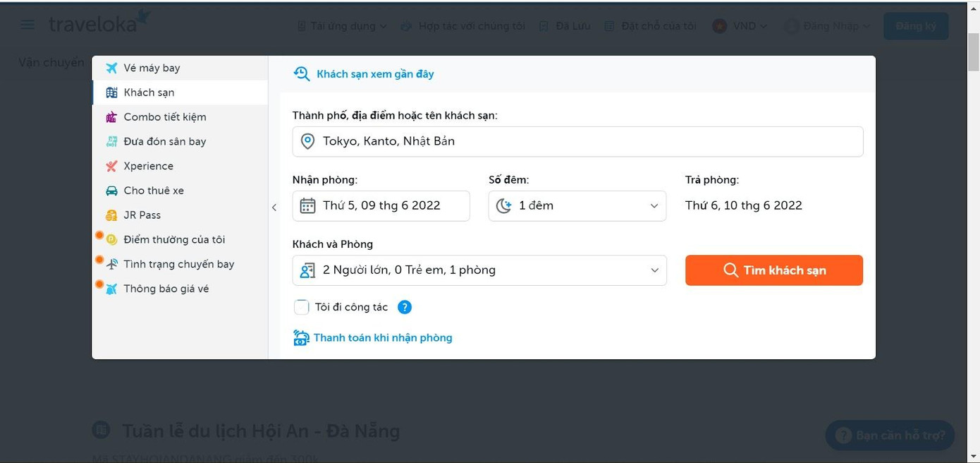Click the blue question mark help icon
This screenshot has height=463, width=980.
pos(405,307)
